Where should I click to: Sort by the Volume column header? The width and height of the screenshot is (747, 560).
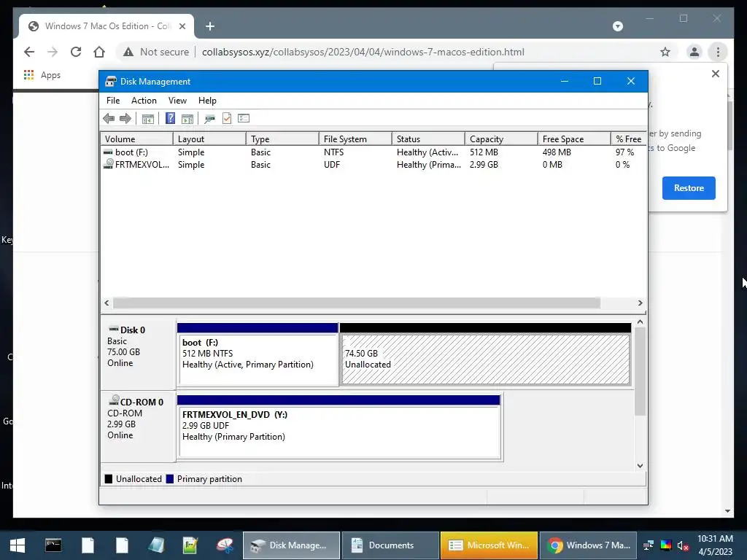(x=136, y=139)
